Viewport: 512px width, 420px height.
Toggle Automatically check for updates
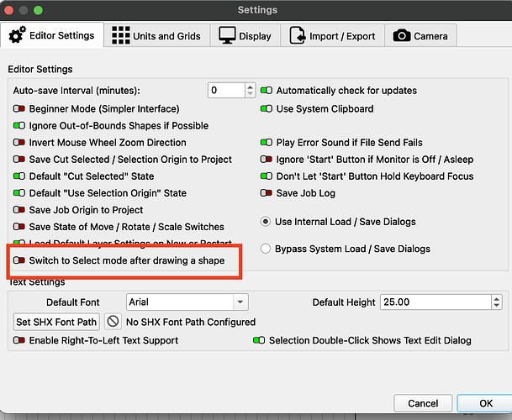(x=267, y=91)
